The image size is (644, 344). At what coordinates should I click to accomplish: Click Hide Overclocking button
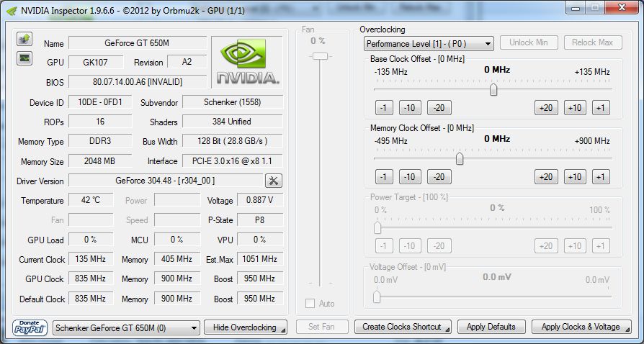point(246,327)
